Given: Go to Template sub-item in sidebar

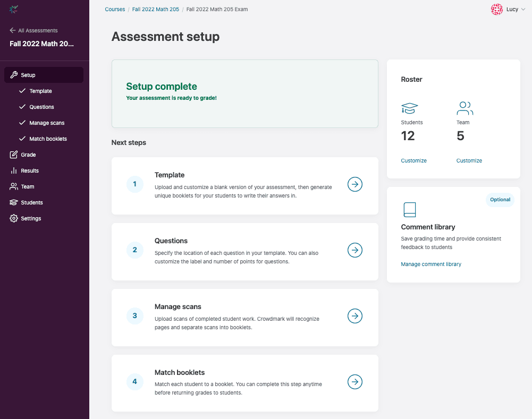Looking at the screenshot, I should coord(40,91).
